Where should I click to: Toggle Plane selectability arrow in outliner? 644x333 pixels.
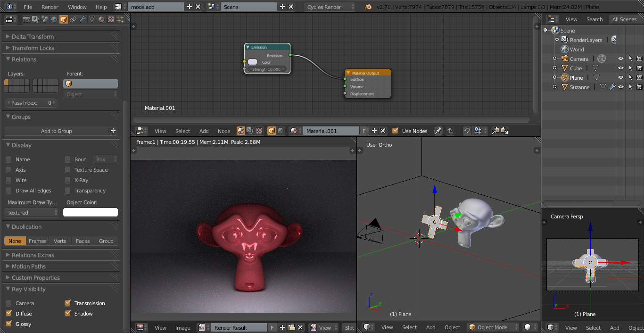630,77
